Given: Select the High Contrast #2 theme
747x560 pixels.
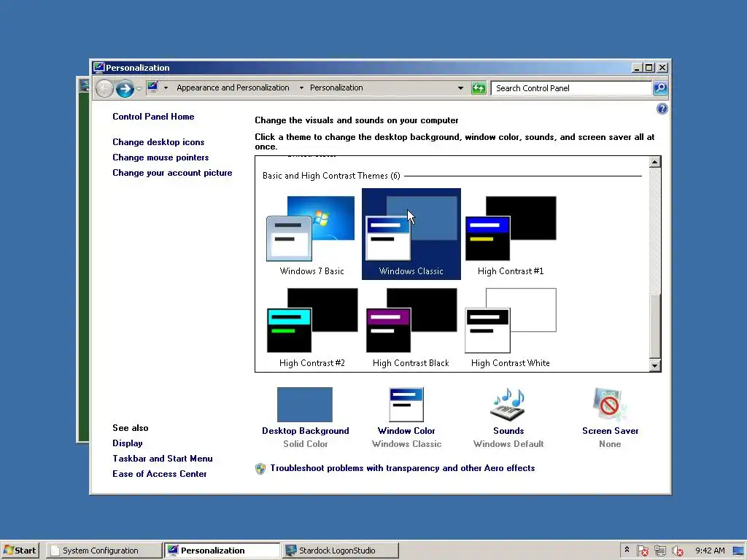Looking at the screenshot, I should (x=311, y=327).
